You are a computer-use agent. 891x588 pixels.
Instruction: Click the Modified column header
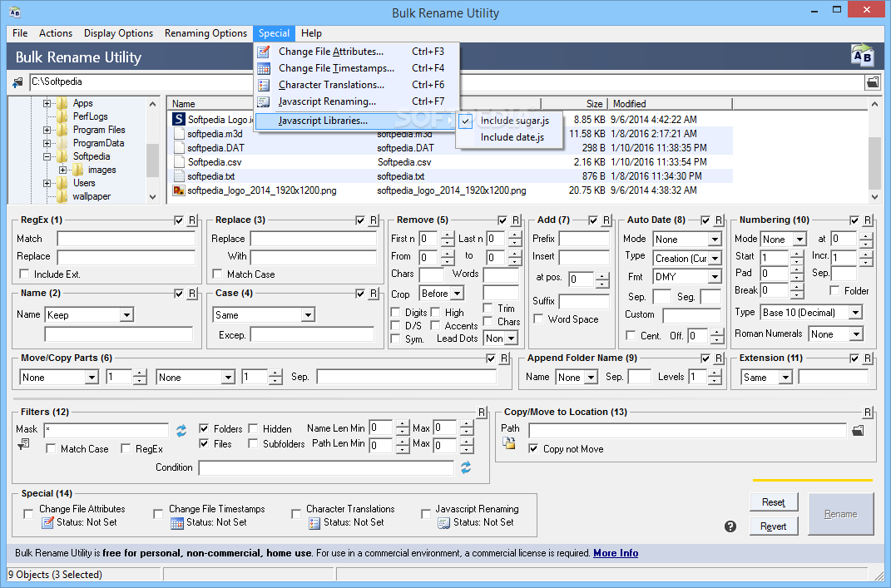pyautogui.click(x=670, y=104)
